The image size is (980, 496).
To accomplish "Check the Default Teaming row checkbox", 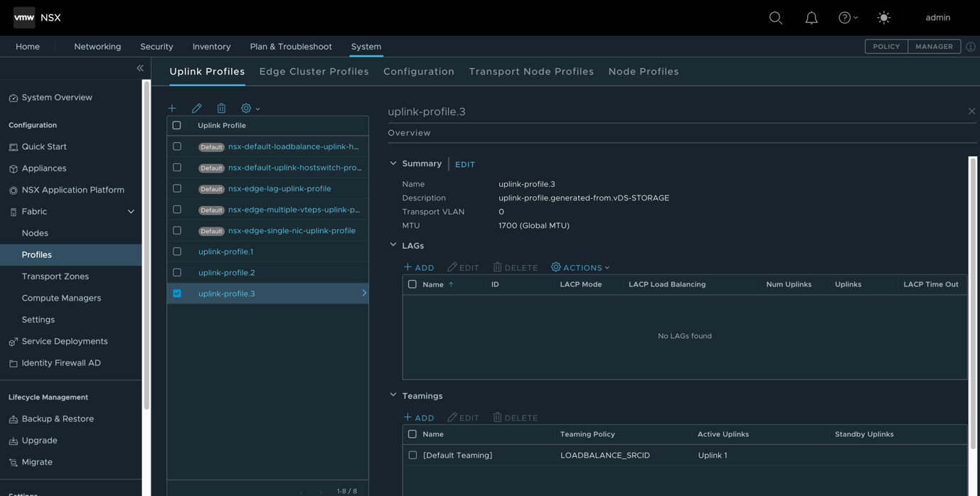I will [x=412, y=455].
